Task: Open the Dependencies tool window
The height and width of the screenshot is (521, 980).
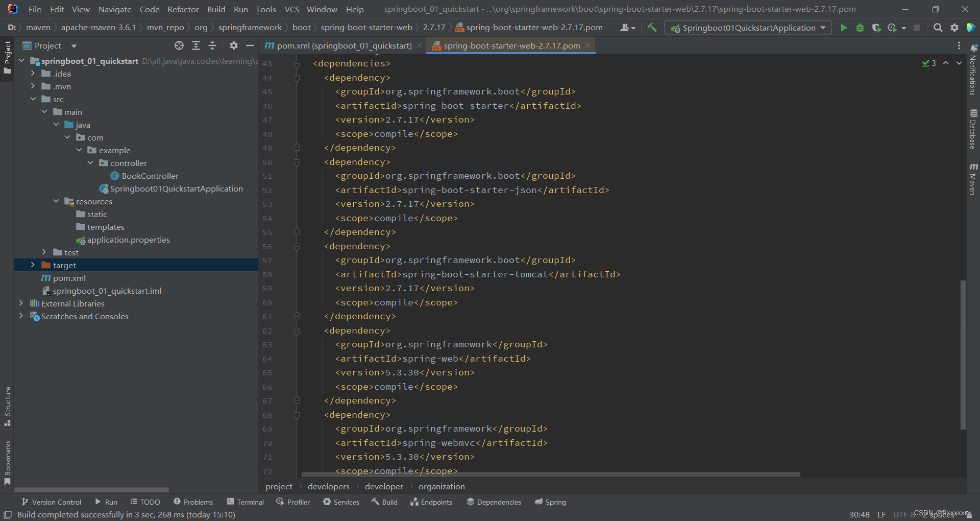Action: (494, 502)
